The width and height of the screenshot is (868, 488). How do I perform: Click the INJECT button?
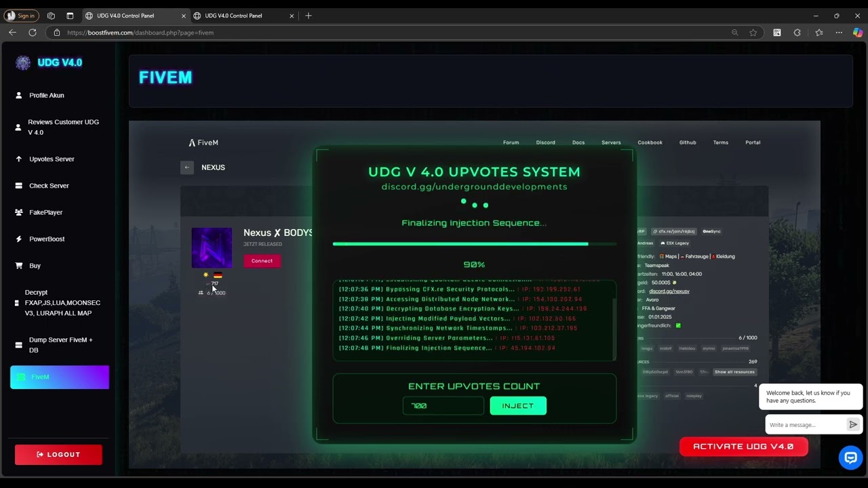click(x=518, y=406)
